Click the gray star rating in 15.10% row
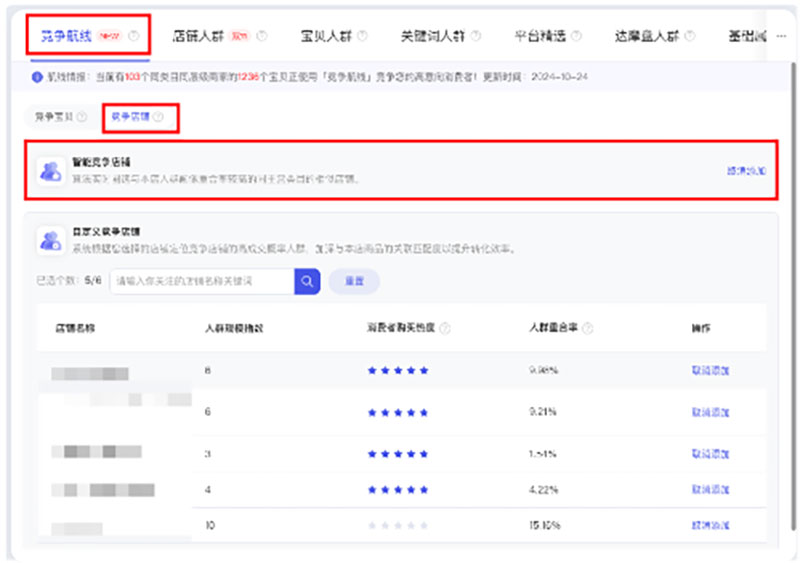This screenshot has height=563, width=800. (398, 525)
